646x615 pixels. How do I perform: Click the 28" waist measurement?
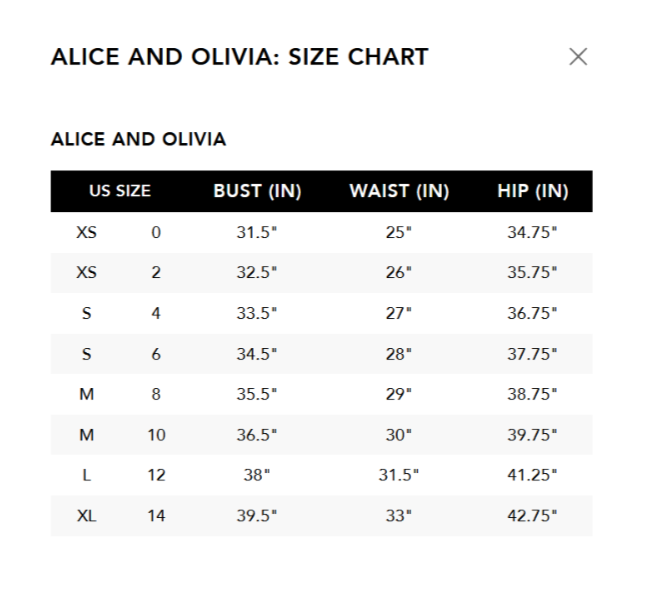[x=399, y=354]
